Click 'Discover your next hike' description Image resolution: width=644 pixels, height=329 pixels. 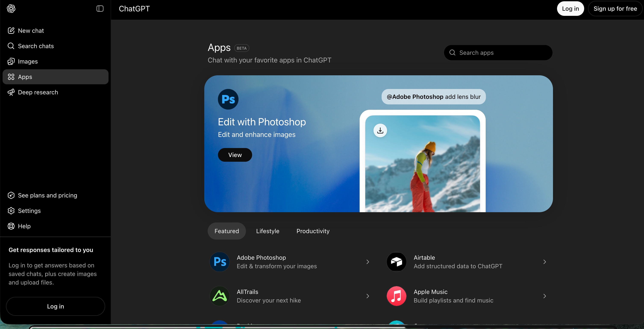tap(269, 301)
